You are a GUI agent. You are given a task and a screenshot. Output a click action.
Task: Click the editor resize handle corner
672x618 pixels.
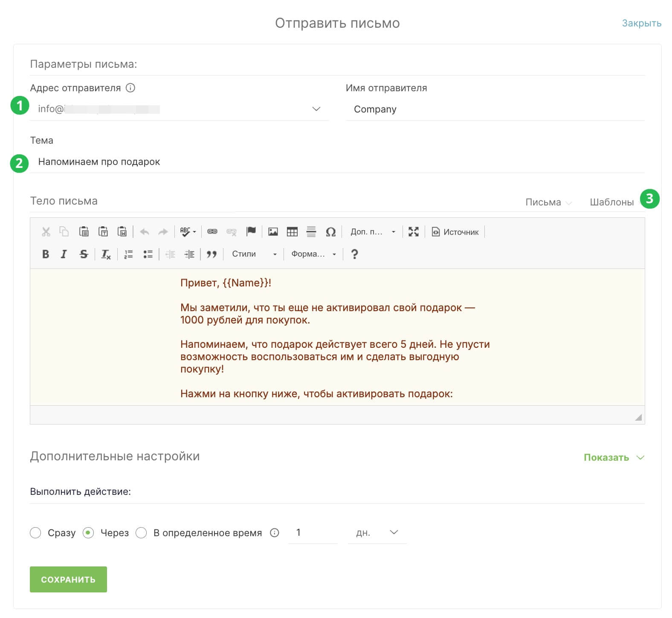638,417
